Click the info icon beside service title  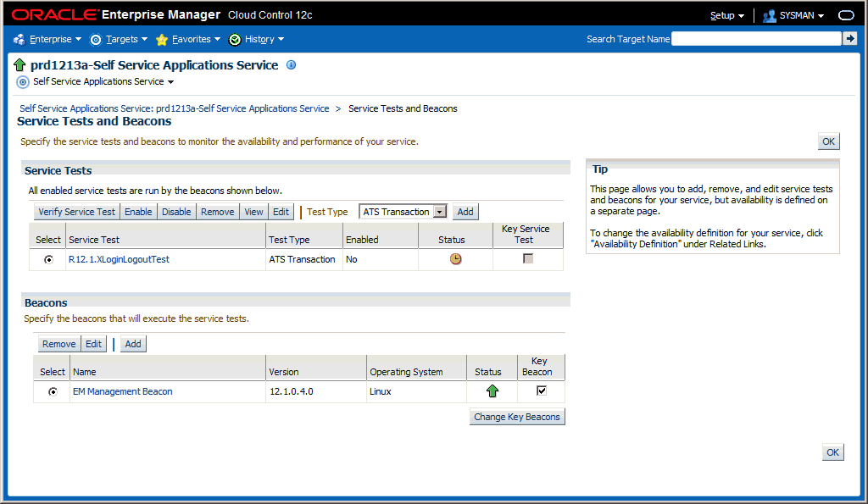(x=292, y=64)
